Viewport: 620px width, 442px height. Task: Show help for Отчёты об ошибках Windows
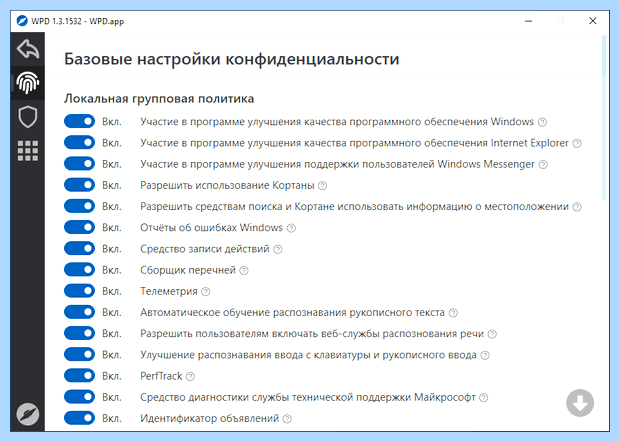click(x=291, y=228)
